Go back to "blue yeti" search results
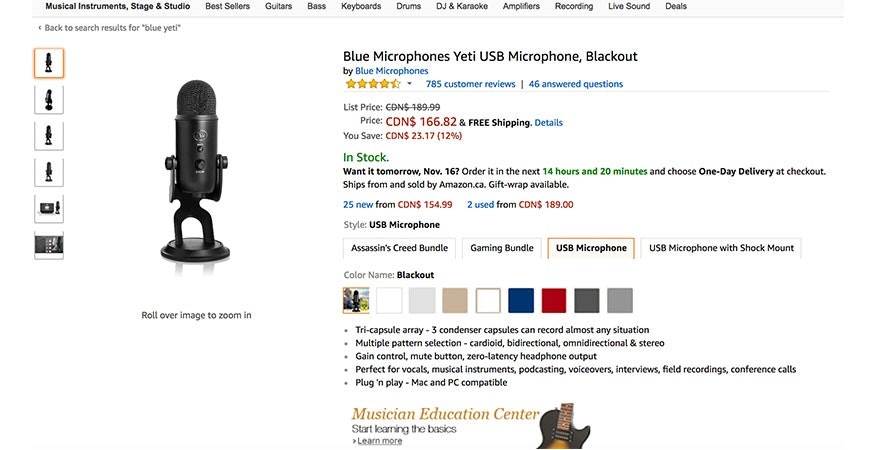880x450 pixels. tap(112, 28)
